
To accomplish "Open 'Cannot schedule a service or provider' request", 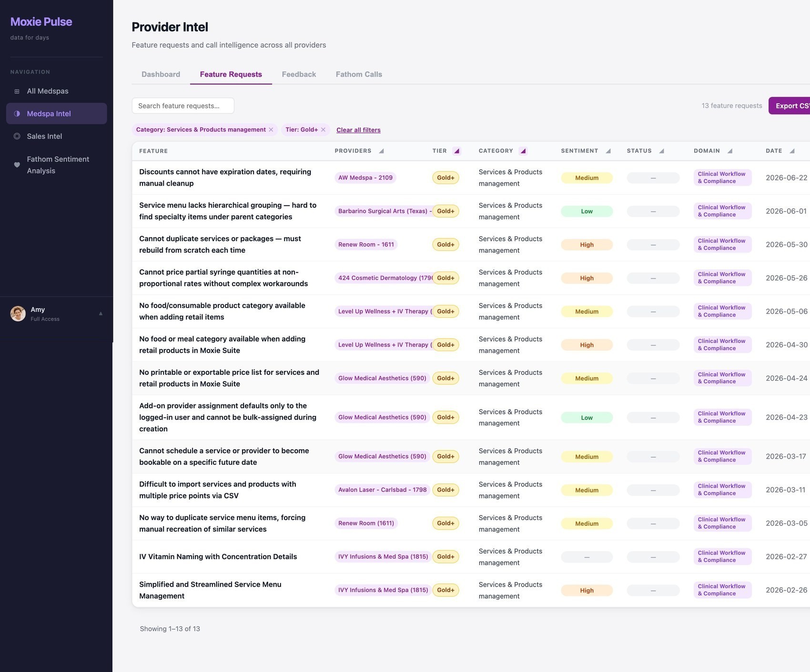I will [x=224, y=456].
